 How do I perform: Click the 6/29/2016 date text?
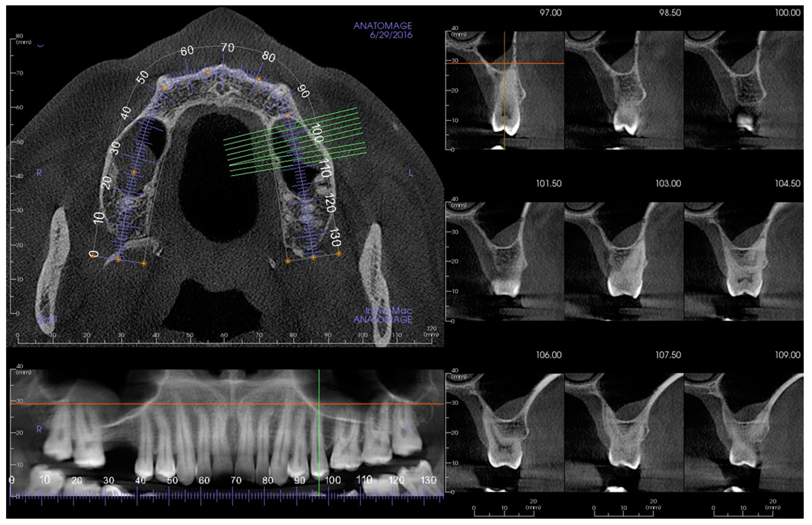point(391,35)
